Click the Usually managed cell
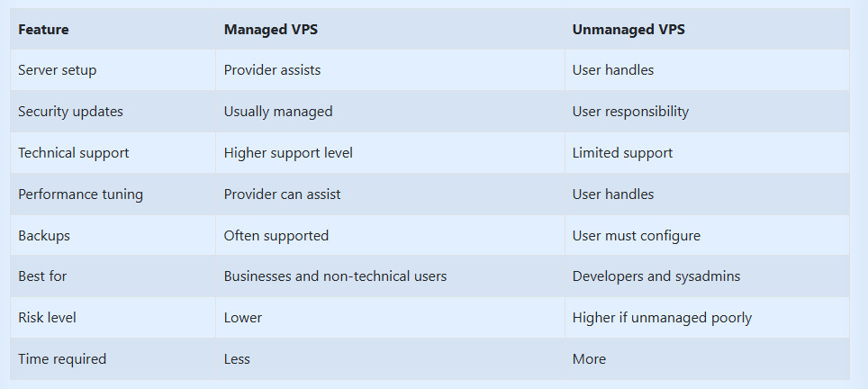 278,112
